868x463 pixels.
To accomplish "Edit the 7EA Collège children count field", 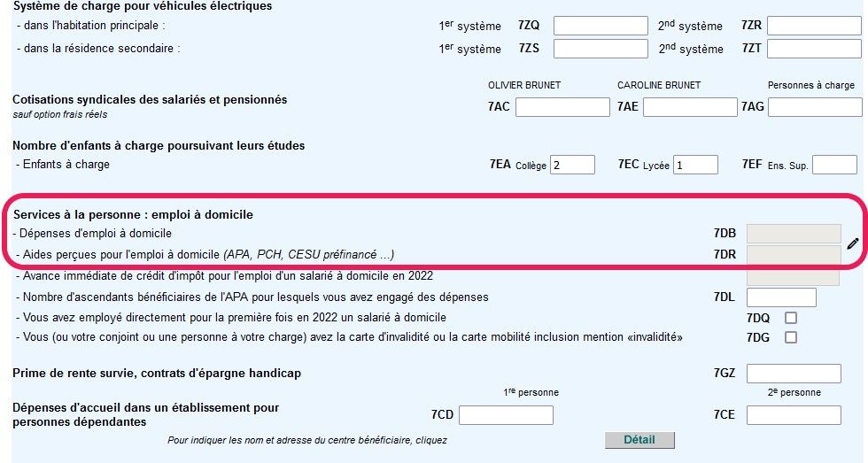I will click(572, 165).
